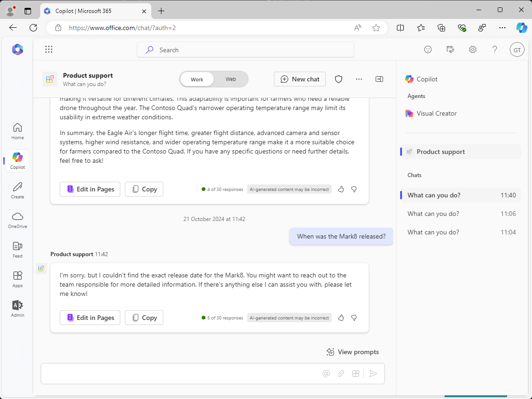Viewport: 532px width, 399px height.
Task: Open the notes checklist icon in header
Action: pyautogui.click(x=450, y=49)
